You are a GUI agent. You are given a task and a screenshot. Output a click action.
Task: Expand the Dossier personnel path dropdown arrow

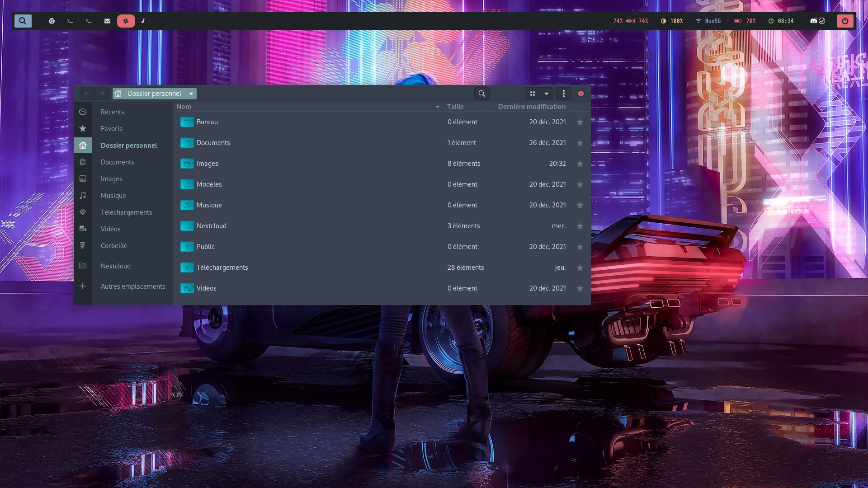(x=191, y=94)
